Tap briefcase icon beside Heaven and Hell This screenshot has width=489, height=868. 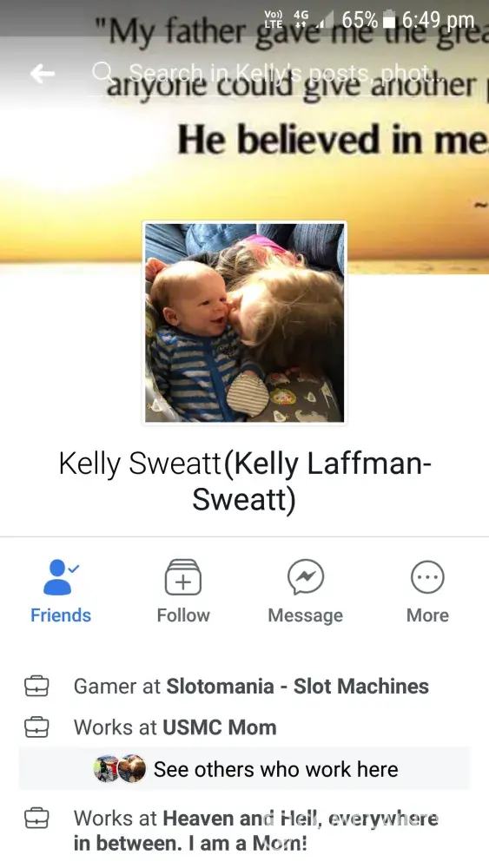pyautogui.click(x=36, y=818)
